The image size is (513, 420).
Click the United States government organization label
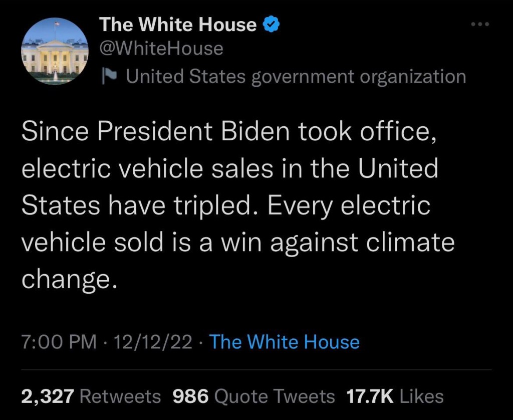tap(296, 77)
